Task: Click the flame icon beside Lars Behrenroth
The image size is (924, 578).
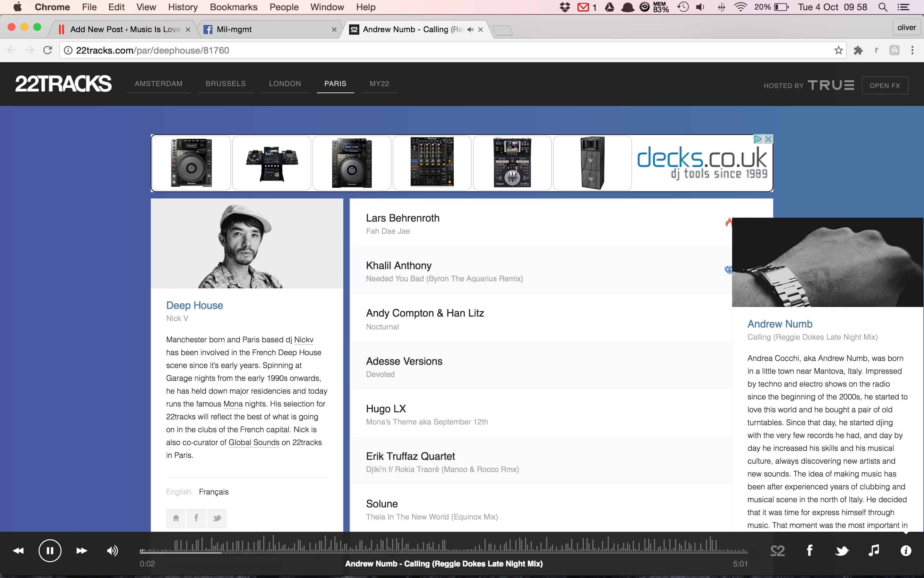Action: pos(729,222)
